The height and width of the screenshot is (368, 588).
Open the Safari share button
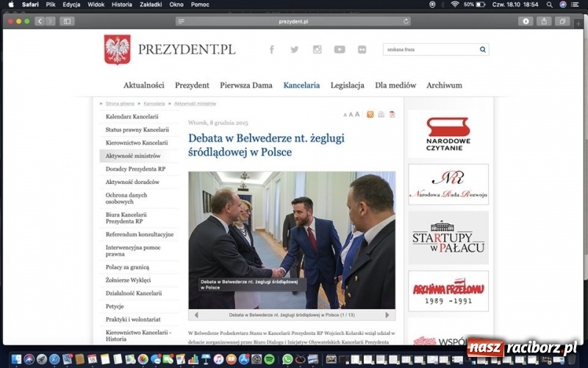pyautogui.click(x=544, y=21)
